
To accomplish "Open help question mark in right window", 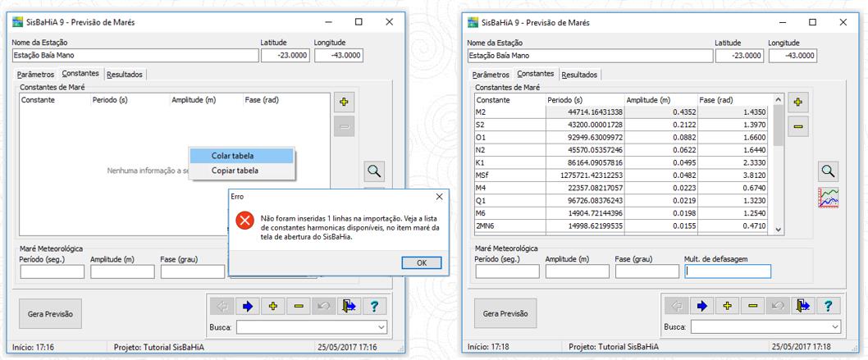I will [828, 306].
